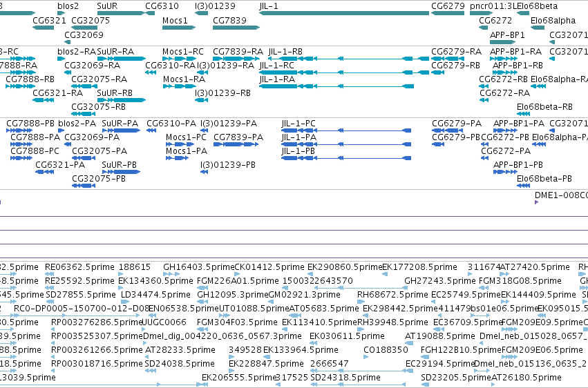Select protein JIL-1-PB
Screen dimensions: 588x388
(298, 151)
